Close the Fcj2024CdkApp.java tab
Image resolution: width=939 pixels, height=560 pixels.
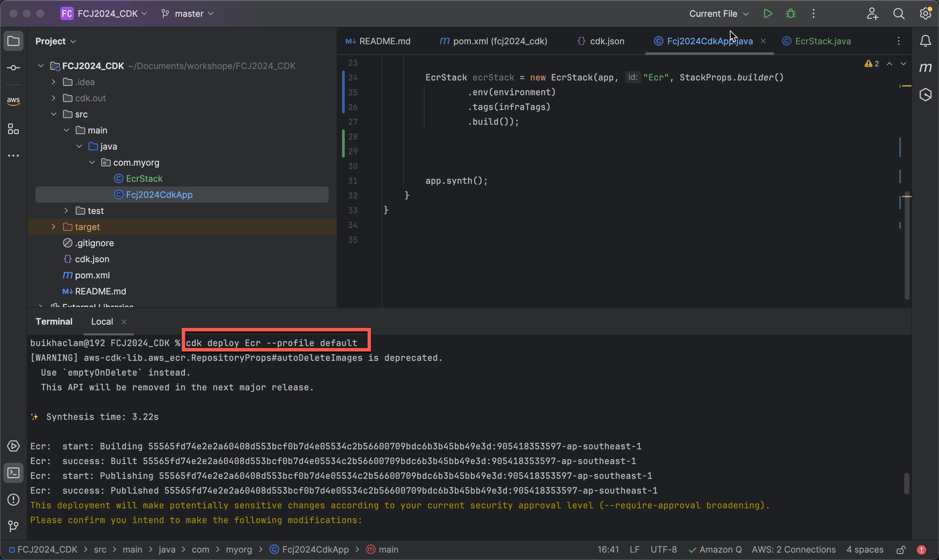tap(763, 41)
